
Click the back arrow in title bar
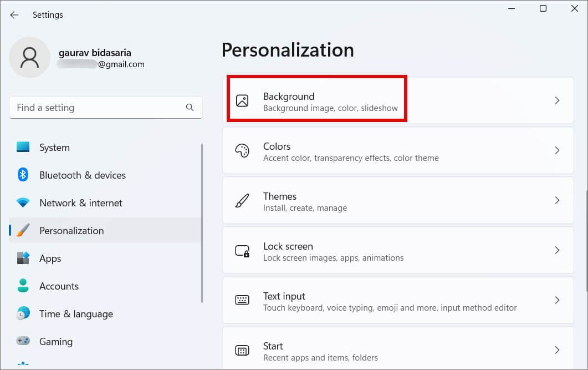pyautogui.click(x=14, y=15)
